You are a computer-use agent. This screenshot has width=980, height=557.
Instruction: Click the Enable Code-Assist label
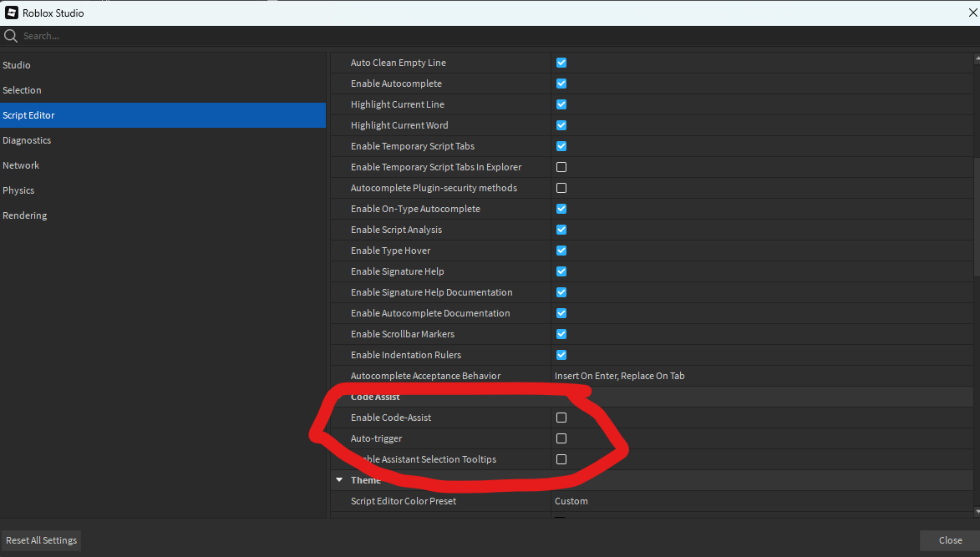[x=391, y=418]
